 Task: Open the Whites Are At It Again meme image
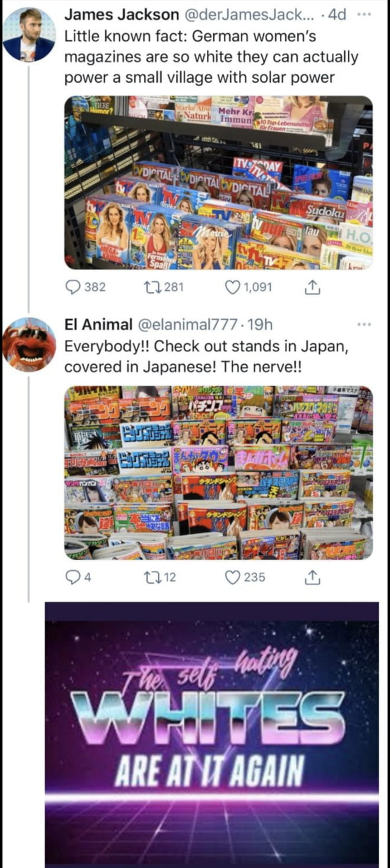pos(212,734)
